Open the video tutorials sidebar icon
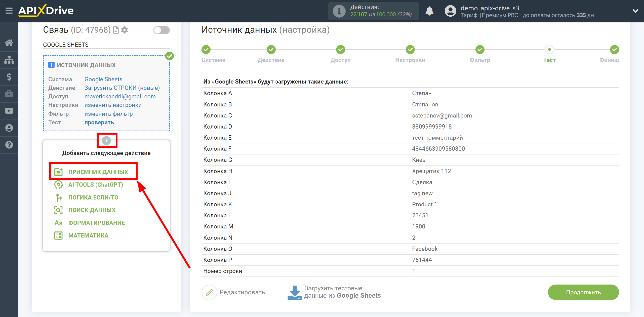Viewport: 644px width, 317px height. pyautogui.click(x=9, y=111)
